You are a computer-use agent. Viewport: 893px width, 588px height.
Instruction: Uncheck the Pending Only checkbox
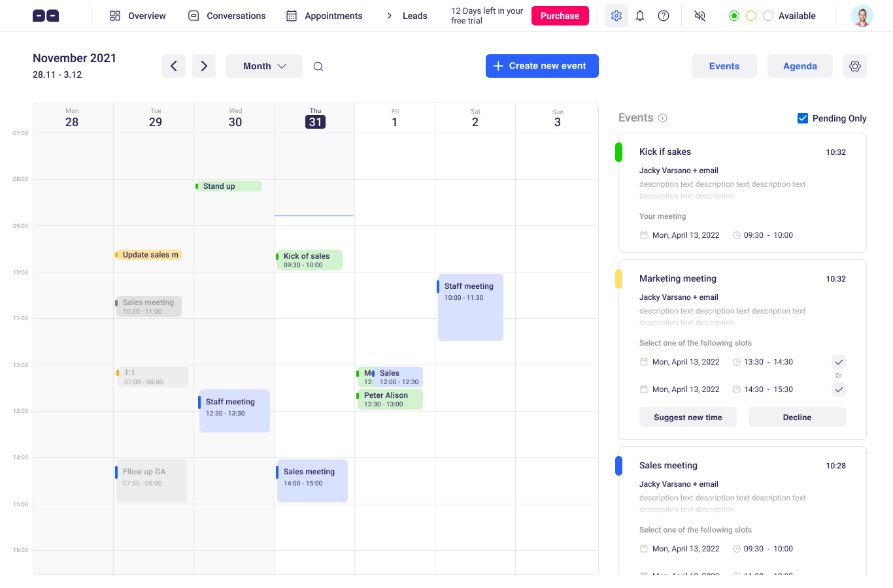pos(803,118)
